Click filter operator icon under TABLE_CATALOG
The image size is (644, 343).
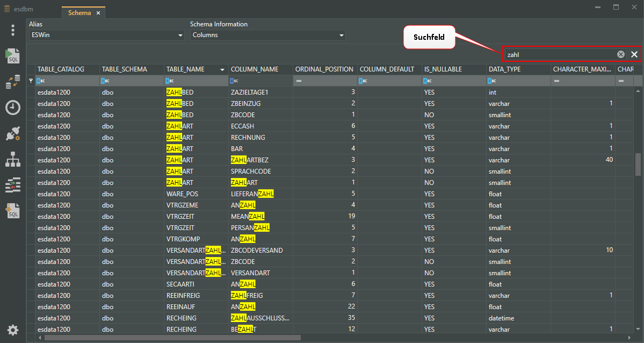click(41, 81)
